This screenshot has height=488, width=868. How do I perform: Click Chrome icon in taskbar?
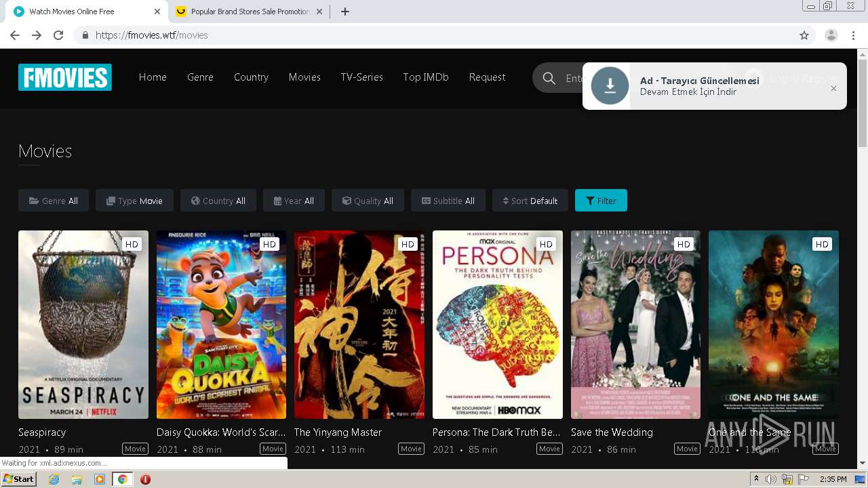coord(122,479)
